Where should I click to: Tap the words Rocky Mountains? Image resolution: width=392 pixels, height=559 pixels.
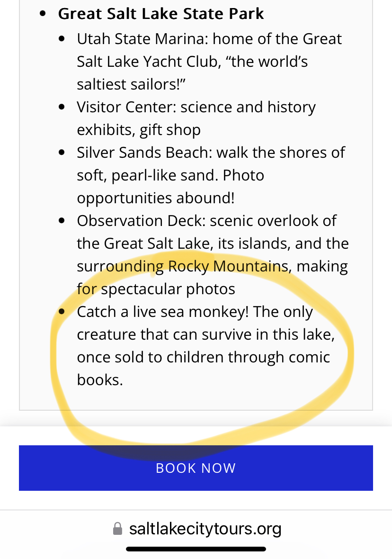tap(228, 266)
